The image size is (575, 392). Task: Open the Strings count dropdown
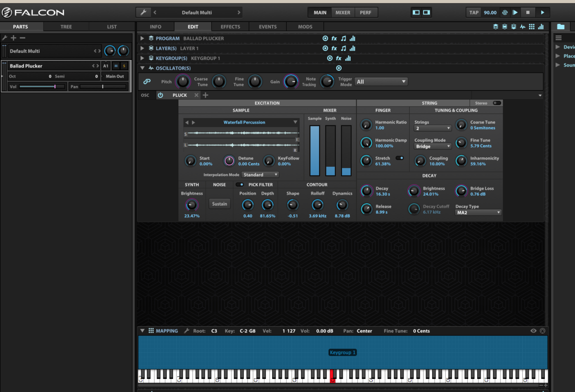pyautogui.click(x=433, y=128)
